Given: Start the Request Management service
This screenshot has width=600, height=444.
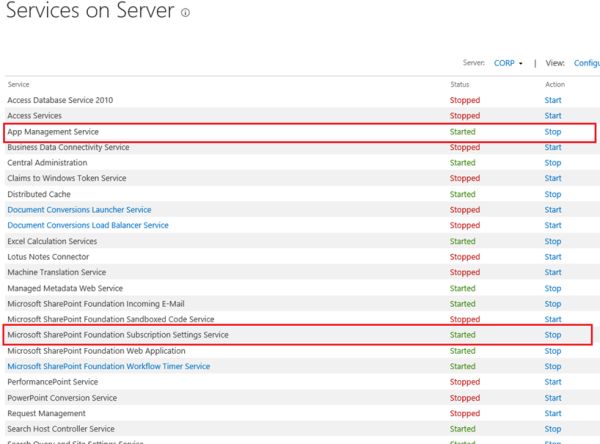Looking at the screenshot, I should [553, 413].
